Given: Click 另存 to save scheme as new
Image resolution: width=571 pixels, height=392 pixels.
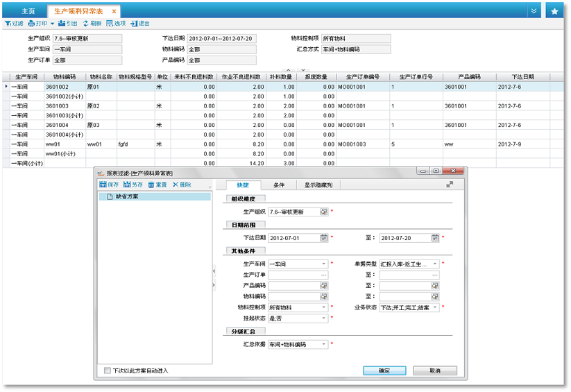Looking at the screenshot, I should pos(127,185).
